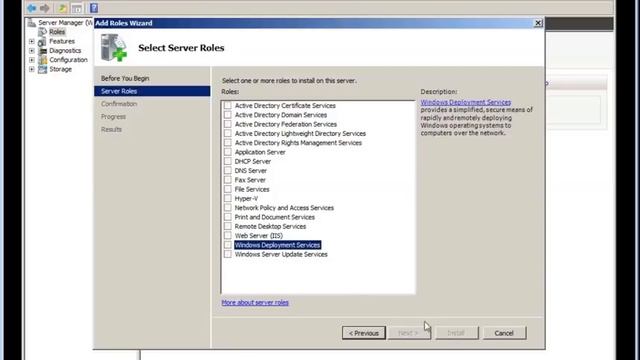
Task: Click the Previous button
Action: click(x=364, y=333)
